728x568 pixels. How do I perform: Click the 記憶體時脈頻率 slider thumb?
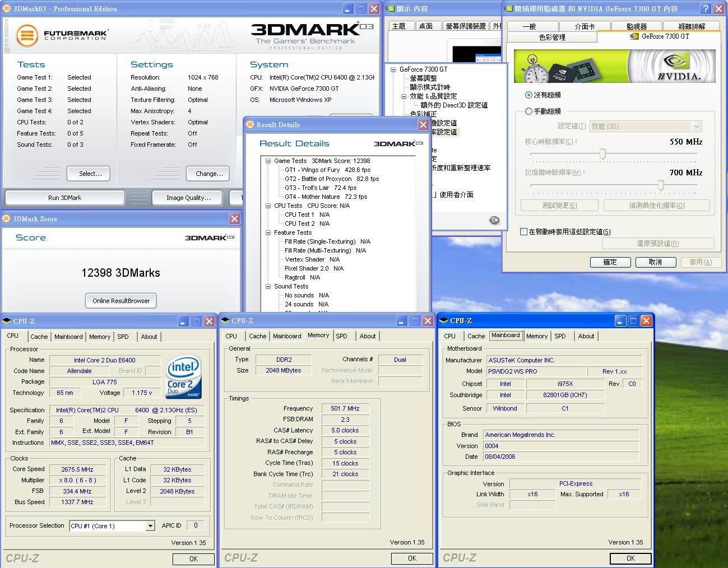point(661,185)
